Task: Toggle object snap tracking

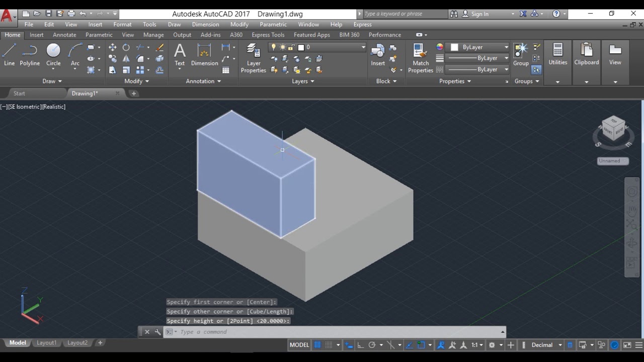Action: 410,345
